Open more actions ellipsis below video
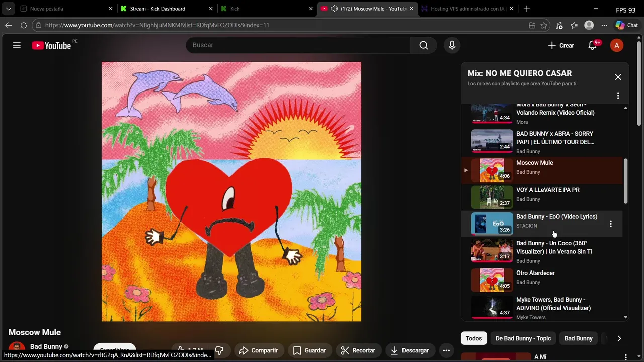This screenshot has height=362, width=644. click(x=446, y=350)
